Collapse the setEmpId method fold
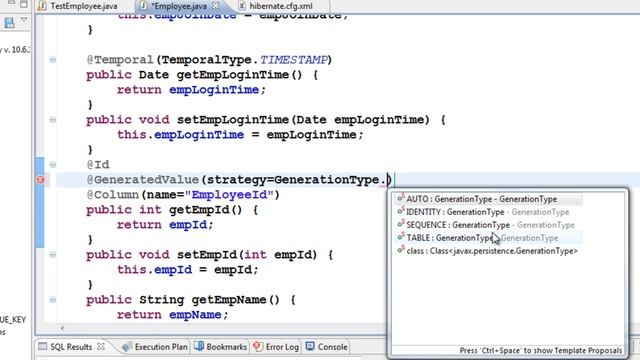 click(x=53, y=255)
